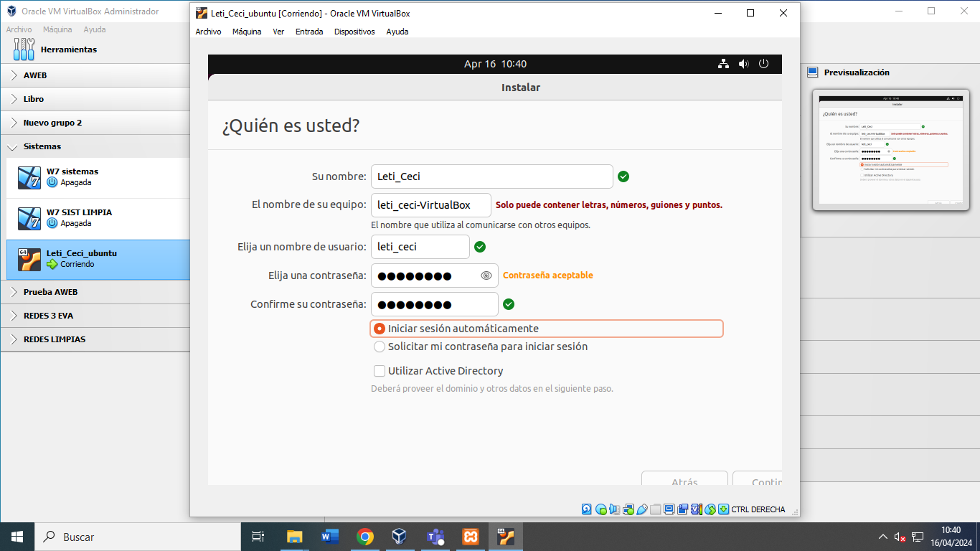Click the hard disk activity status icon
The image size is (980, 551).
pos(587,509)
